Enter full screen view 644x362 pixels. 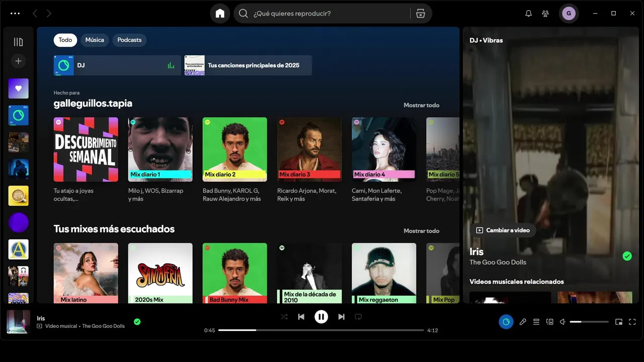[x=632, y=322]
